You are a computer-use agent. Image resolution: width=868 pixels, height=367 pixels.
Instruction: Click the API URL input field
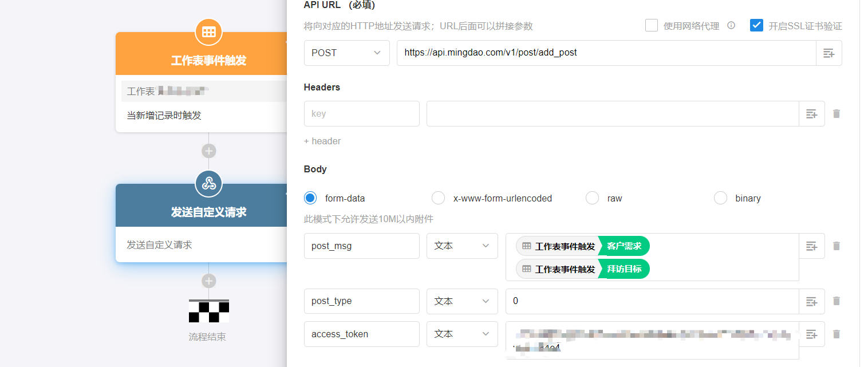(x=606, y=53)
